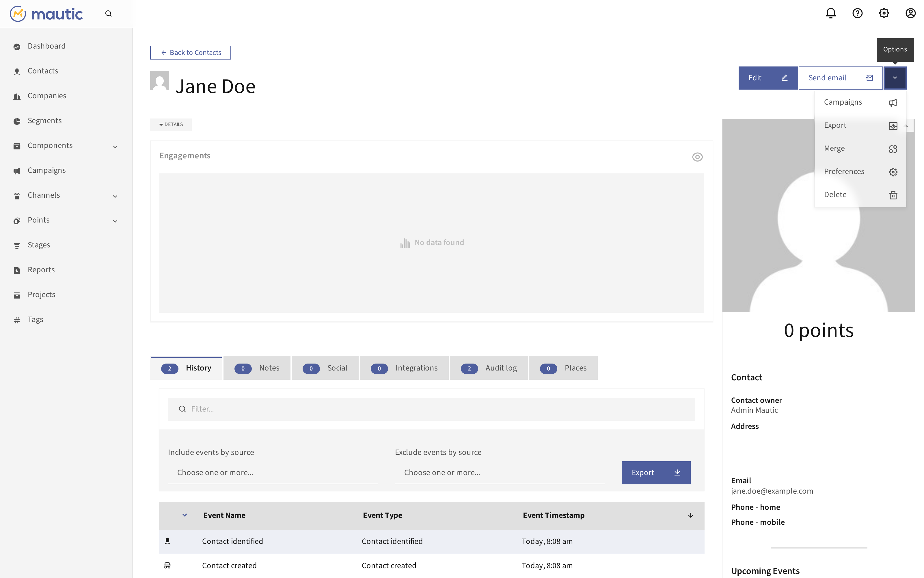Switch to the Integrations tab
This screenshot has height=578, width=924.
click(x=404, y=368)
